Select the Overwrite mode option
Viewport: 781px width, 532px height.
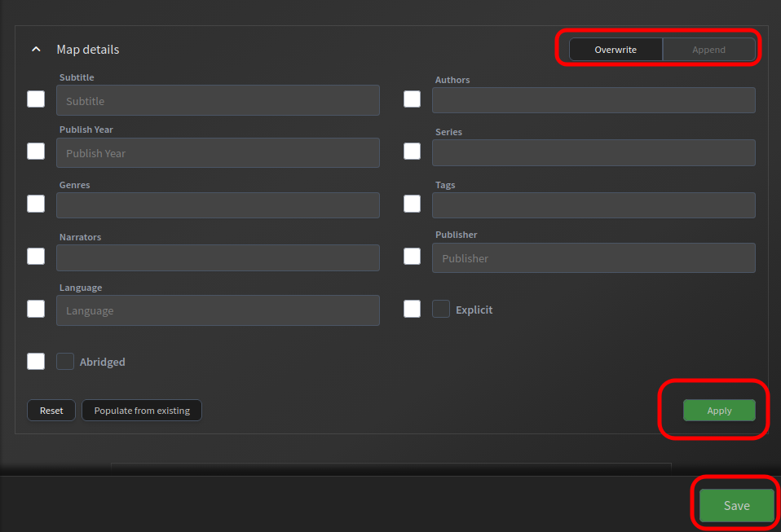[x=616, y=49]
